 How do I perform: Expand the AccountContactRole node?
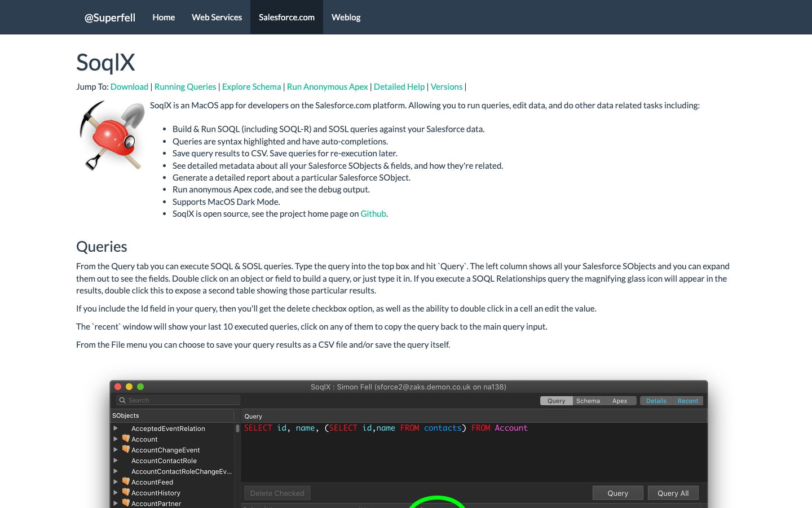coord(116,461)
